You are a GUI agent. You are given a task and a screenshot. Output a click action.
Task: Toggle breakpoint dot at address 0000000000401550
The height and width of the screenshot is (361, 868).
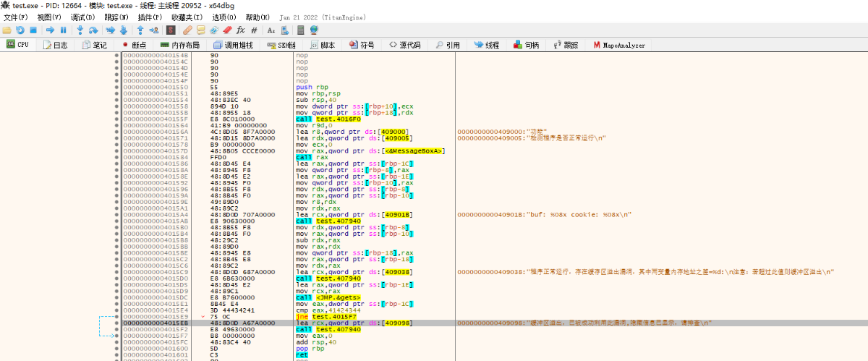(x=117, y=87)
